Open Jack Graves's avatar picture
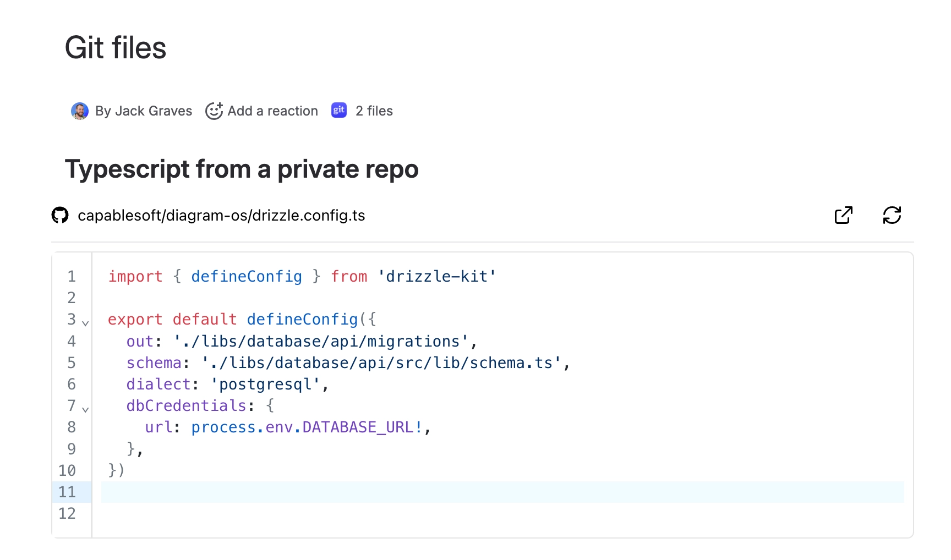Screen dimensions: 951x560 (80, 111)
